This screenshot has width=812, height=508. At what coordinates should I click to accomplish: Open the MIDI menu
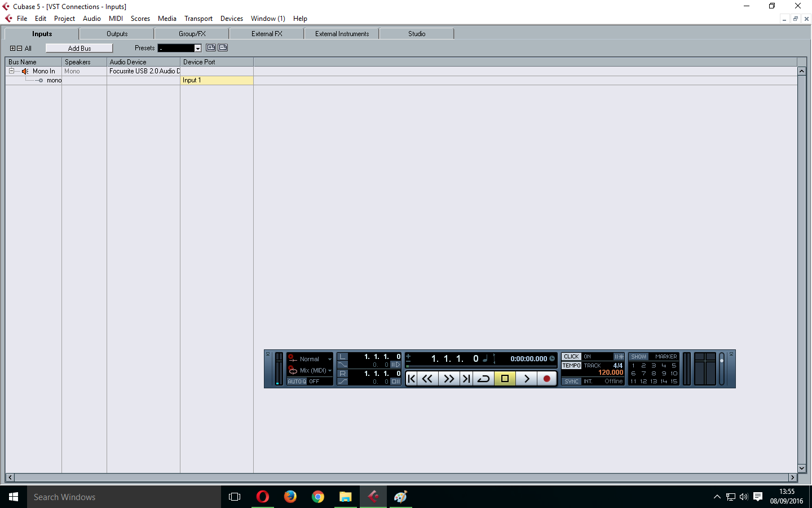(x=116, y=19)
